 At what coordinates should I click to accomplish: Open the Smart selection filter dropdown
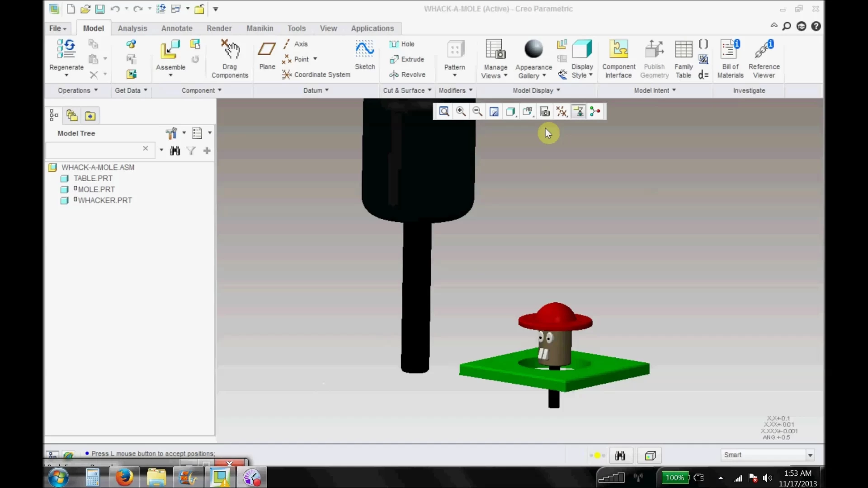pos(810,455)
